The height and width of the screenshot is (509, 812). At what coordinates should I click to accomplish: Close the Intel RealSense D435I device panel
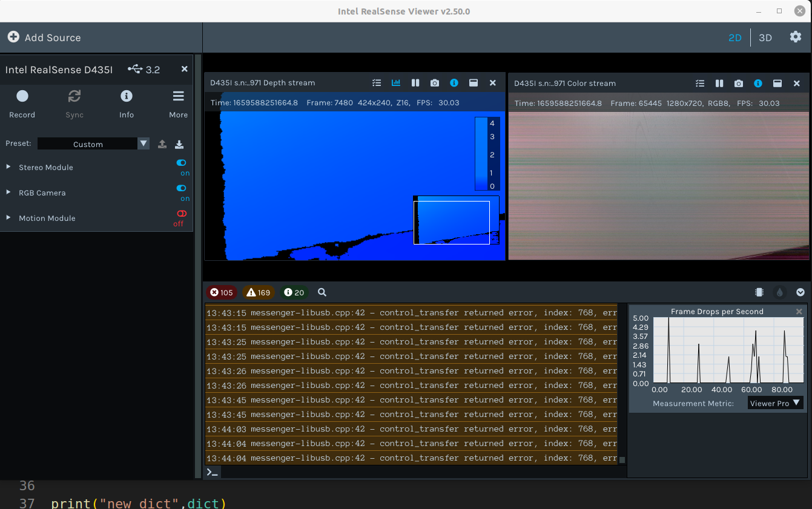click(185, 69)
